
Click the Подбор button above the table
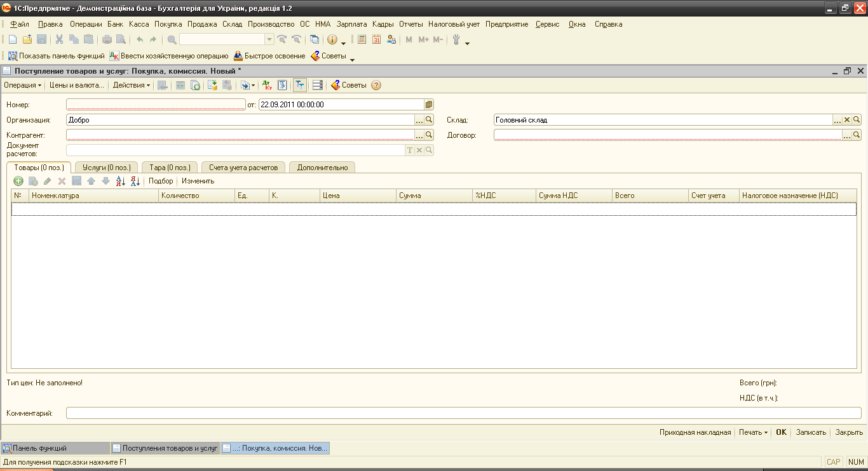tap(161, 181)
